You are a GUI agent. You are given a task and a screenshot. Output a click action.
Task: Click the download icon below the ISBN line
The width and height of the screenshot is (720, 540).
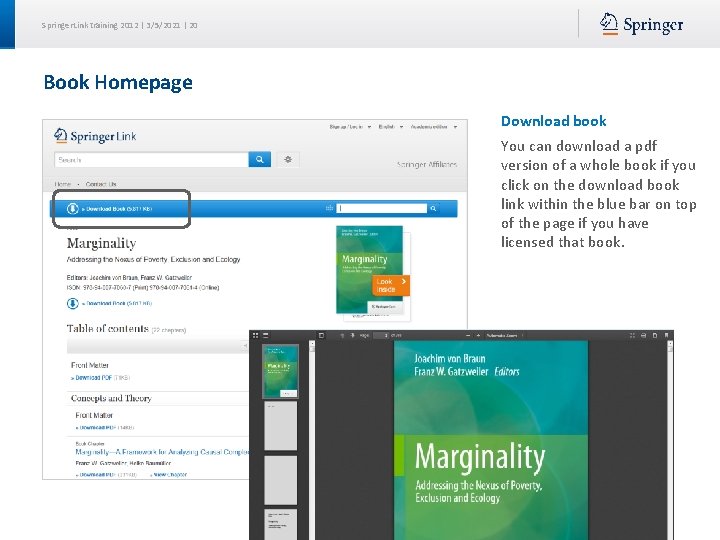[x=73, y=303]
